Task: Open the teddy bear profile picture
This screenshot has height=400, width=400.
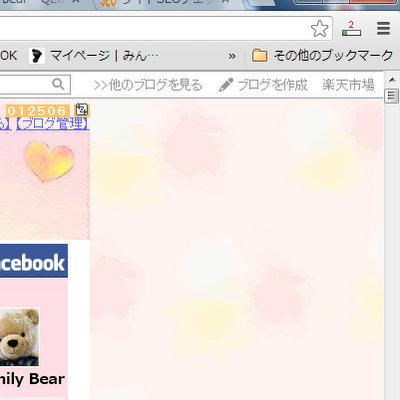Action: tap(19, 337)
